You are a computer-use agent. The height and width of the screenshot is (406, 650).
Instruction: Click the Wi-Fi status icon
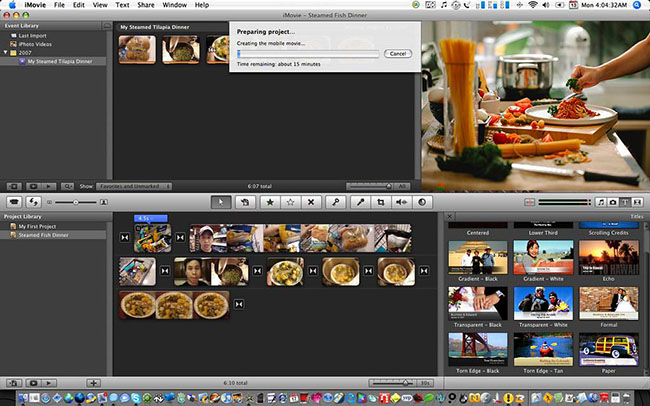[x=533, y=5]
